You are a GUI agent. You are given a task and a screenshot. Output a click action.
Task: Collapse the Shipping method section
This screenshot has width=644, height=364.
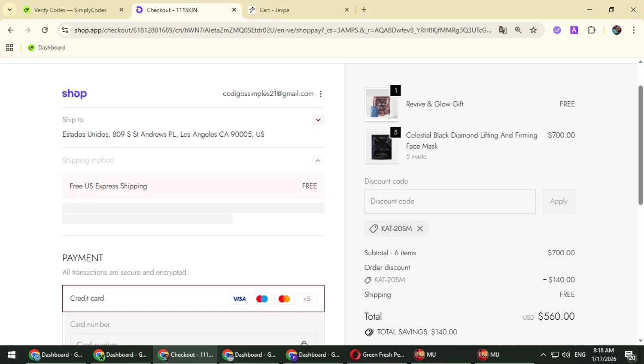(318, 161)
